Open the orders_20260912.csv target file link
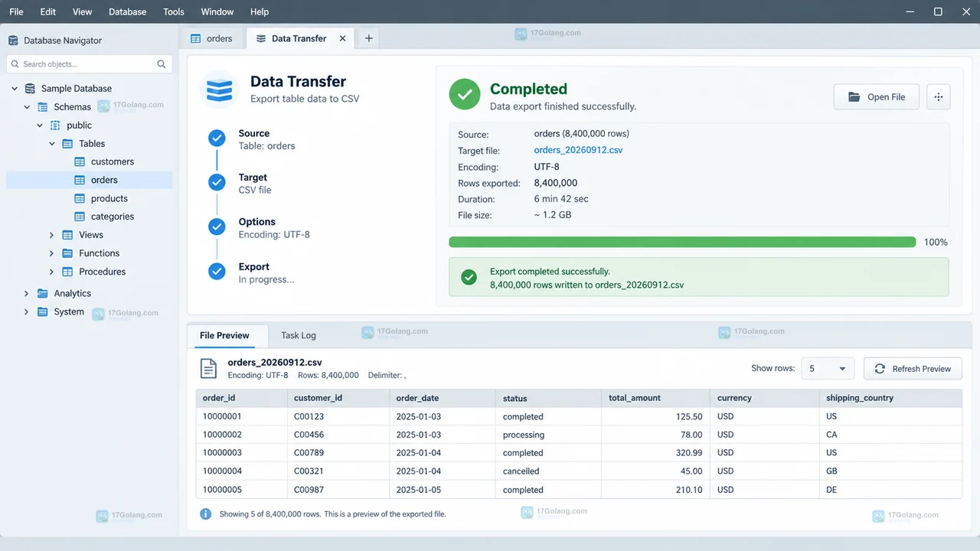This screenshot has width=980, height=551. [578, 150]
